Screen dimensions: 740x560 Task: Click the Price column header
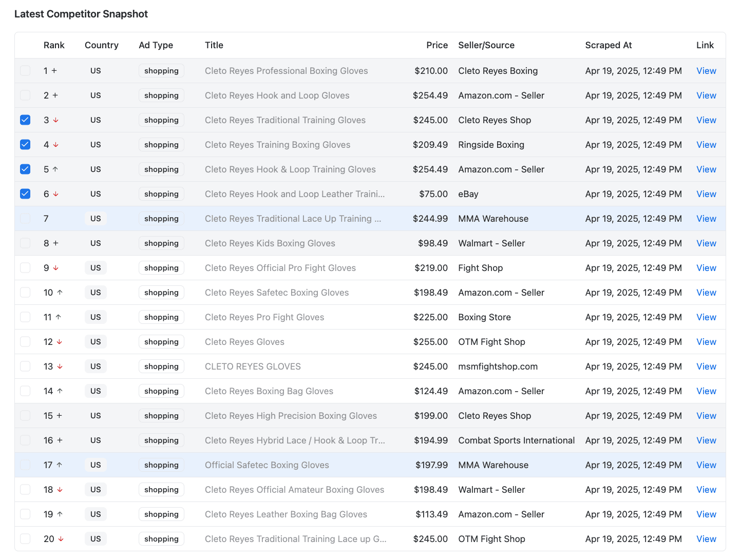tap(437, 45)
